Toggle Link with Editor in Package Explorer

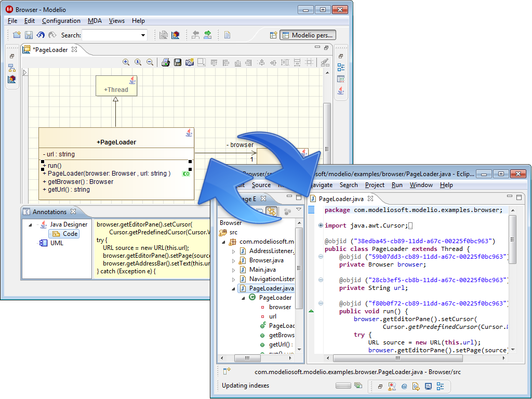pyautogui.click(x=271, y=211)
